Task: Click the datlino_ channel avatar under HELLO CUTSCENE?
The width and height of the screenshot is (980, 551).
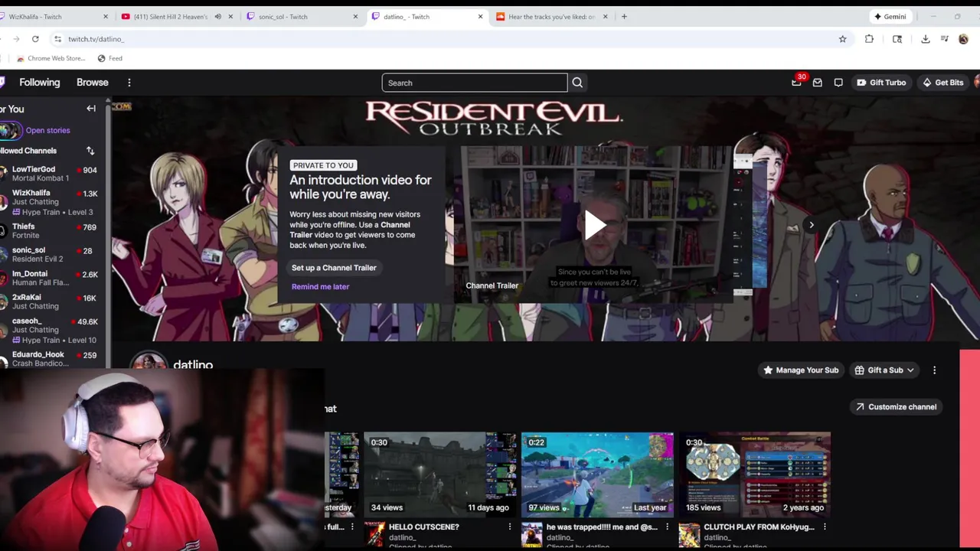Action: [x=374, y=533]
